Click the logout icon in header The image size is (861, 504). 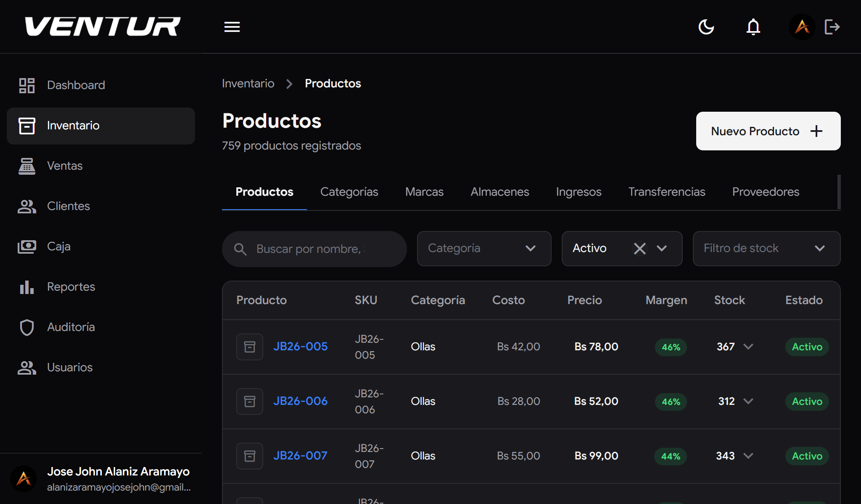pos(832,27)
